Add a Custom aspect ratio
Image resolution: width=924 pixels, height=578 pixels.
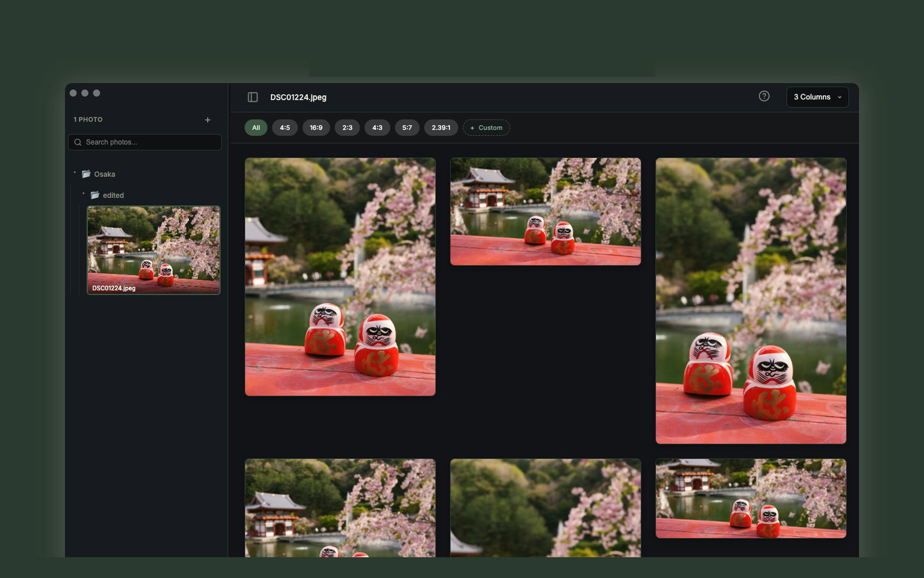[x=486, y=128]
